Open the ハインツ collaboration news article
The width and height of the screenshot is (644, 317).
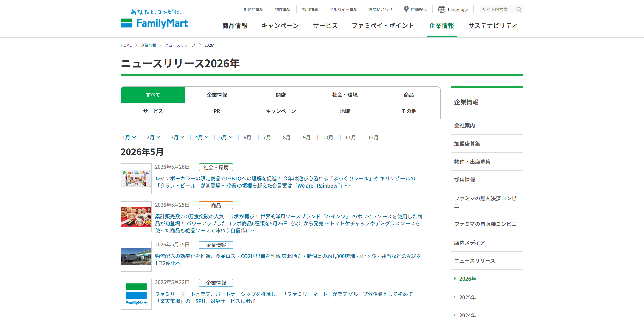tap(288, 223)
